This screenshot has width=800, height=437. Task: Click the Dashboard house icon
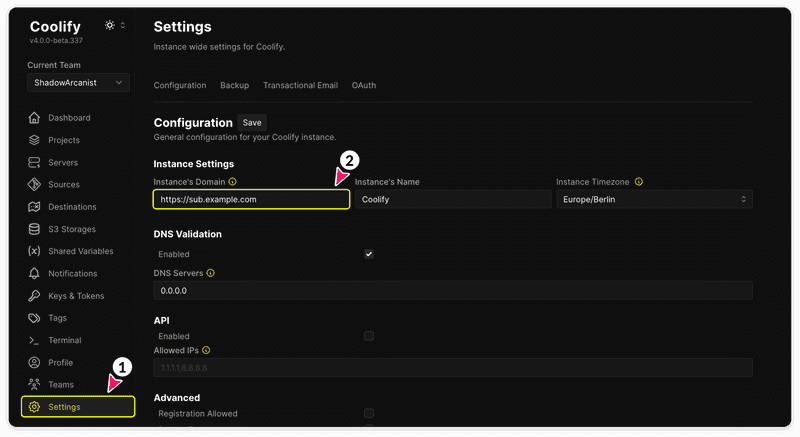(34, 118)
